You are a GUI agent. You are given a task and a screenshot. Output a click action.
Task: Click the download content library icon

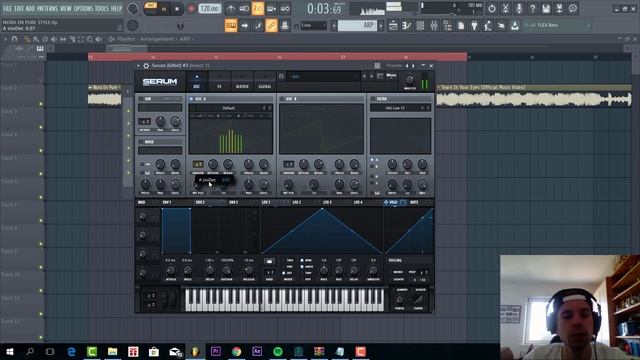[x=515, y=26]
